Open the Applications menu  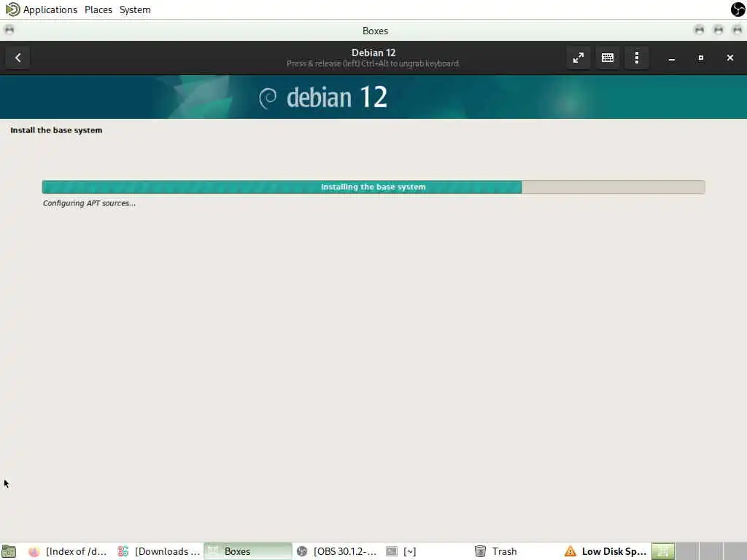(x=50, y=9)
